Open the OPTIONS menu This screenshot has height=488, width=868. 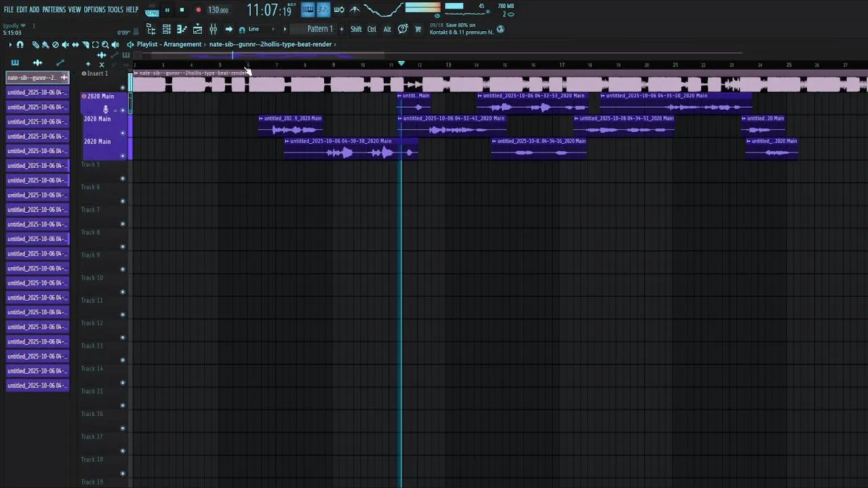(94, 9)
